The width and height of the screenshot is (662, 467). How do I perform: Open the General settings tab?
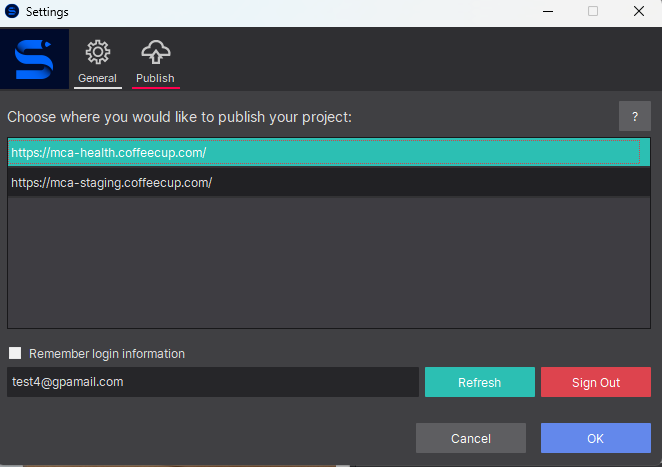coord(98,62)
